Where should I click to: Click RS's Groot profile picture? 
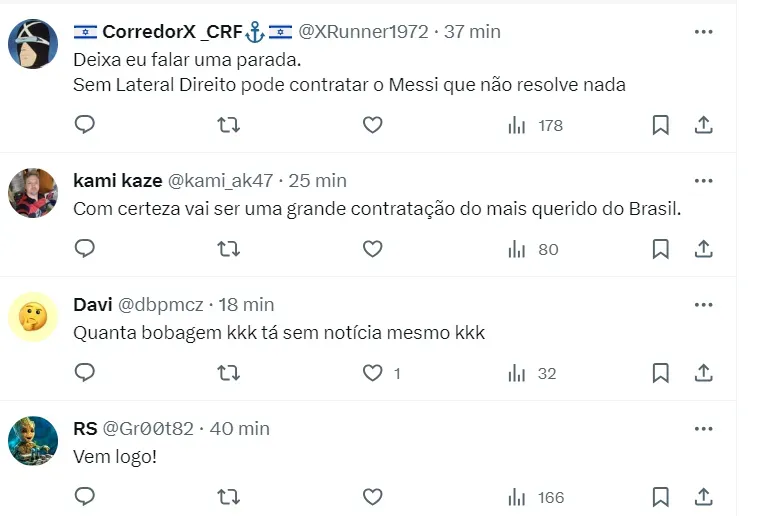click(x=33, y=441)
